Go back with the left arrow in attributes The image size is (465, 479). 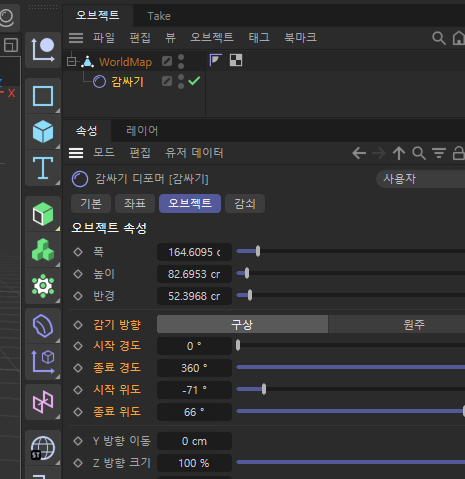[359, 153]
